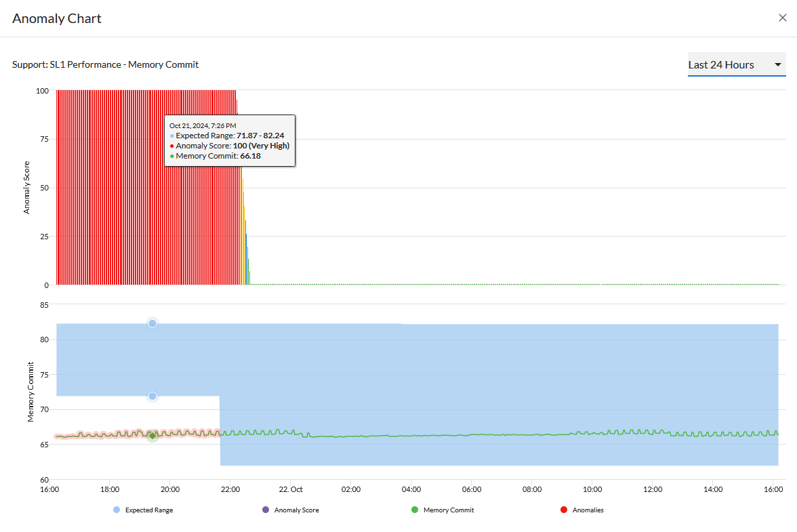Click the highlighted green Memory Commit data point
Image resolution: width=797 pixels, height=532 pixels.
click(x=152, y=436)
